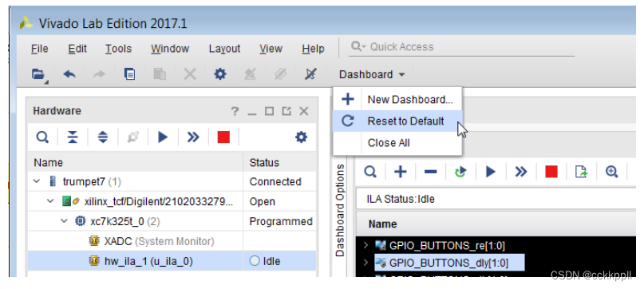Expand GPIO_BUTTONS_re[1:0] signal

(366, 246)
